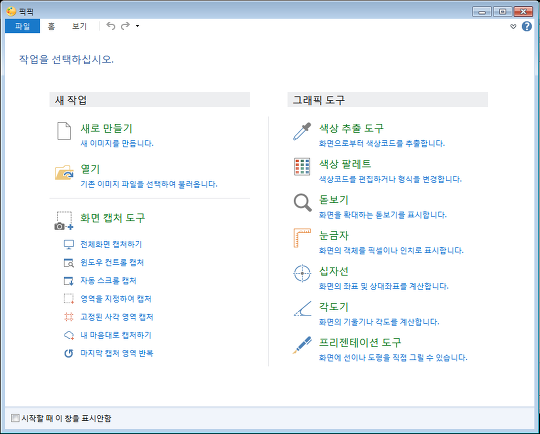Click description '화면을 확대하는 돋보기를 표시합니다.'

pyautogui.click(x=383, y=215)
